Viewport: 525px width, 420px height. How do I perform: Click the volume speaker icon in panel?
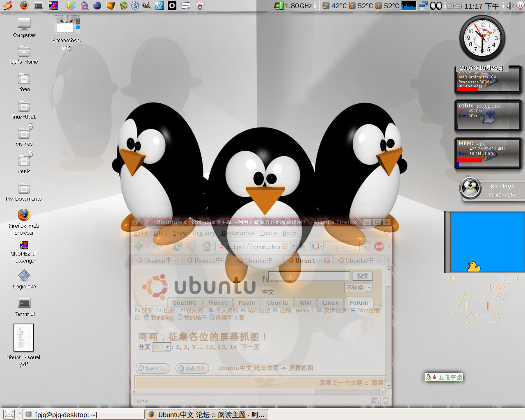pyautogui.click(x=509, y=6)
